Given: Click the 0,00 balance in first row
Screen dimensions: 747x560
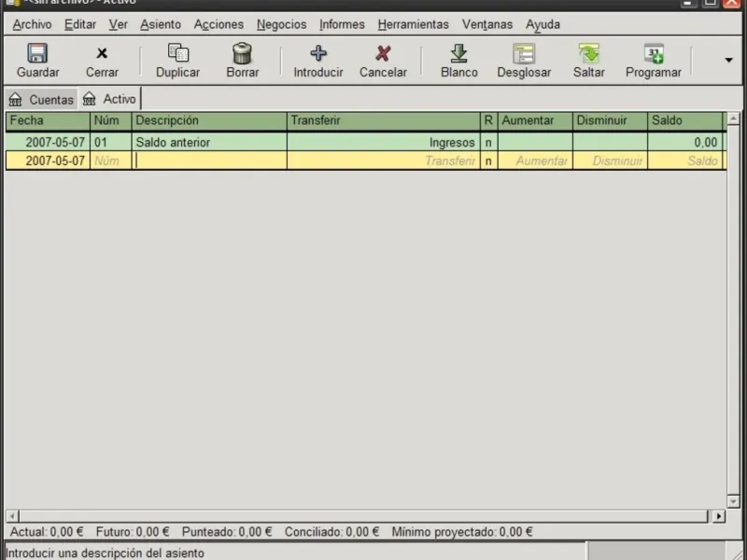Looking at the screenshot, I should pyautogui.click(x=685, y=142).
